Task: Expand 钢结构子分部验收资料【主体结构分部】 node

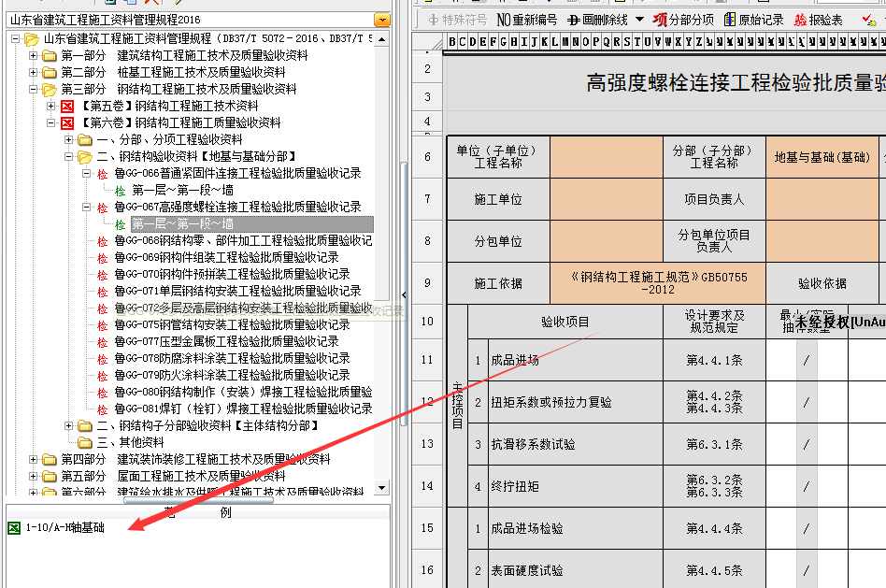Action: coord(69,426)
